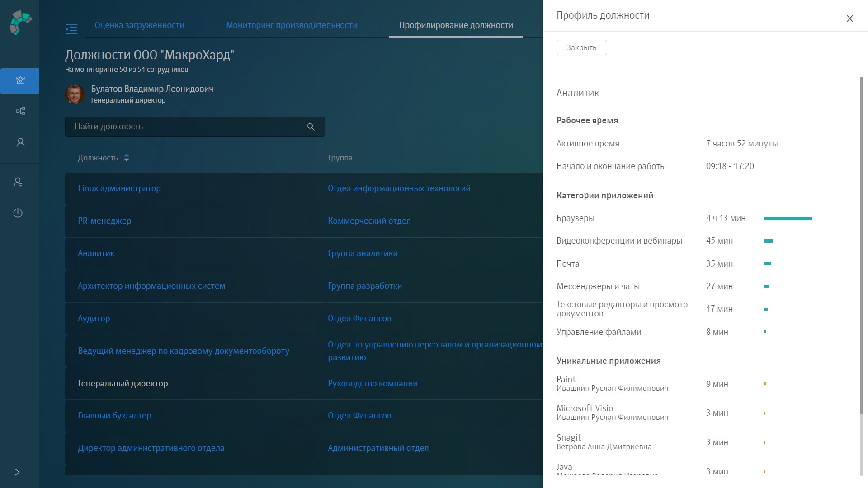Click the employee profile icon in sidebar

click(x=20, y=142)
